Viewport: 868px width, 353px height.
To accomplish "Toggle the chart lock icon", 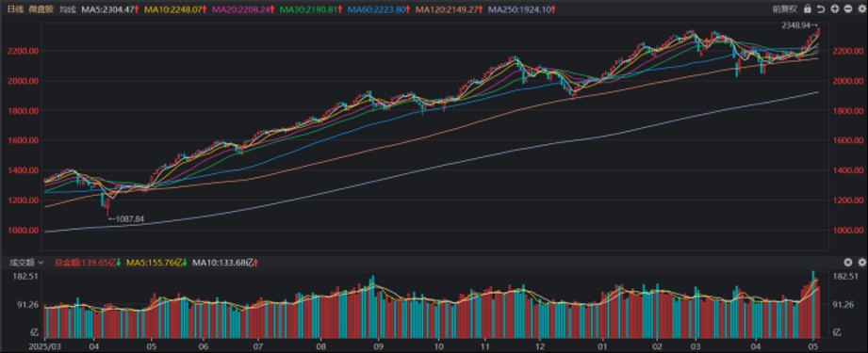I will [808, 9].
